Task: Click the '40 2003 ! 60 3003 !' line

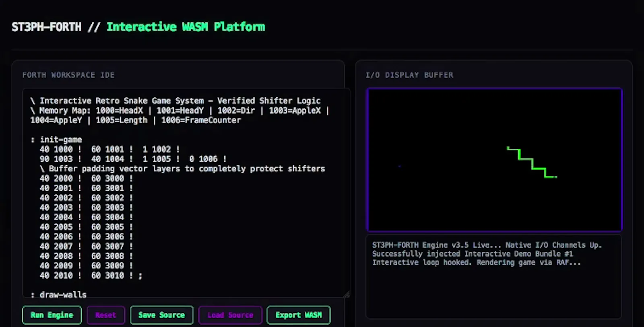Action: click(x=86, y=207)
